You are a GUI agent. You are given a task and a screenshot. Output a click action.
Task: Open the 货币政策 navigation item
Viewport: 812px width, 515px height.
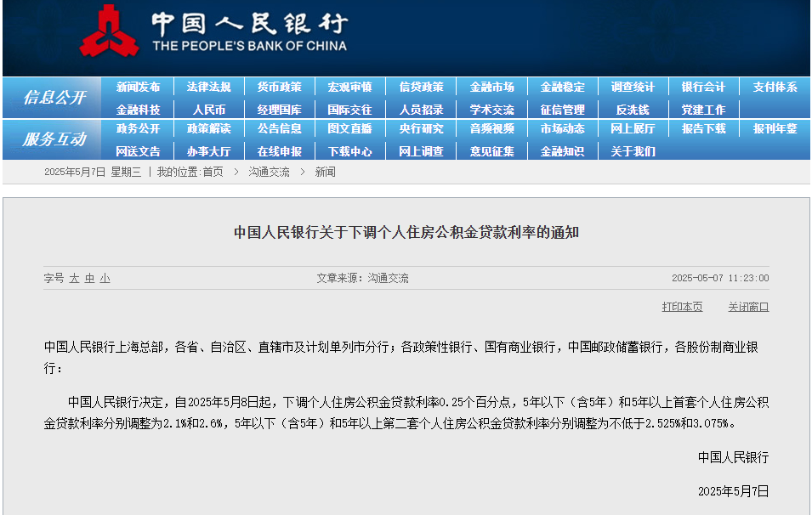(x=279, y=87)
